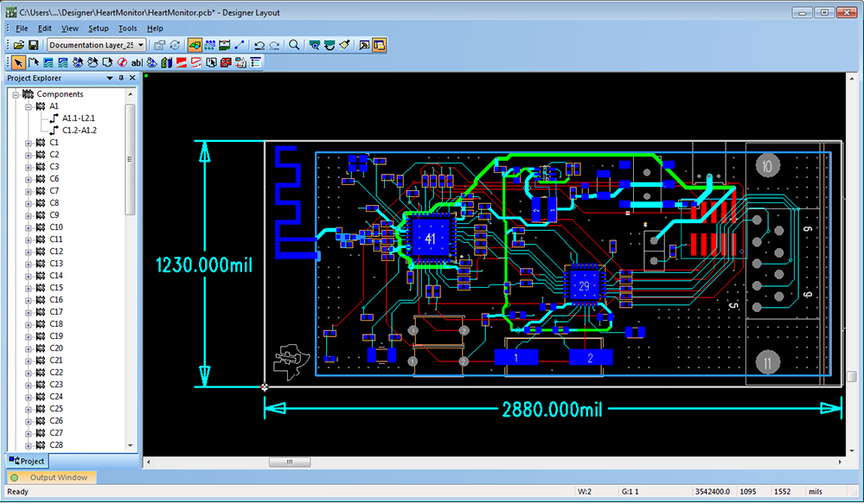Save the design with the floppy disk icon
Screen dimensions: 864x504
click(x=33, y=45)
